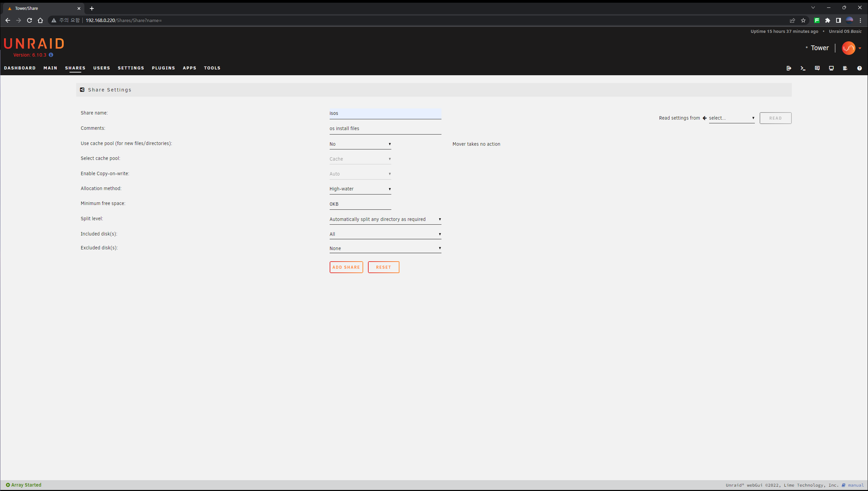Open the Feedback speech-bubble icon

pos(817,68)
